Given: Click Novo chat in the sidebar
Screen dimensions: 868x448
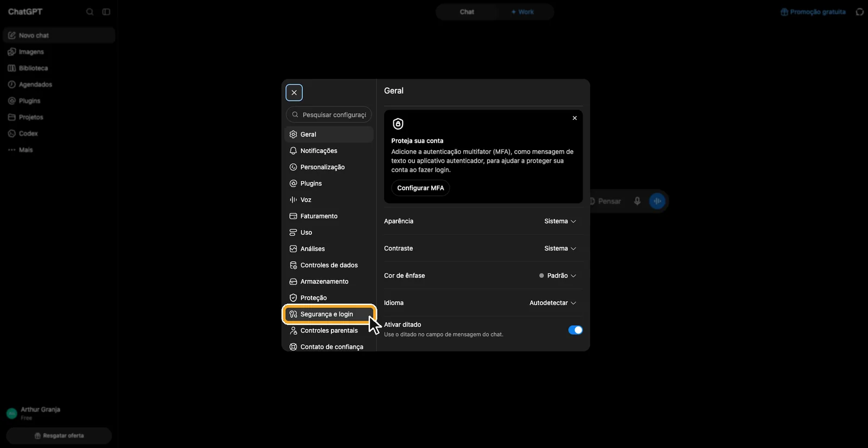Looking at the screenshot, I should [59, 35].
